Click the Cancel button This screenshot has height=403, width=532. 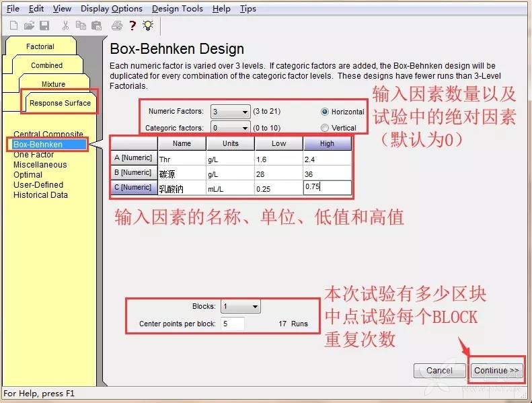(x=439, y=371)
